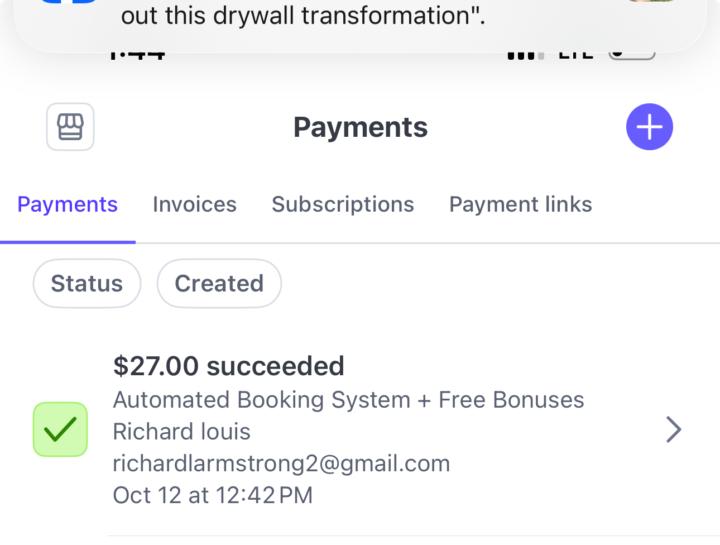This screenshot has width=720, height=545.
Task: Open the store account switcher icon
Action: 70,127
